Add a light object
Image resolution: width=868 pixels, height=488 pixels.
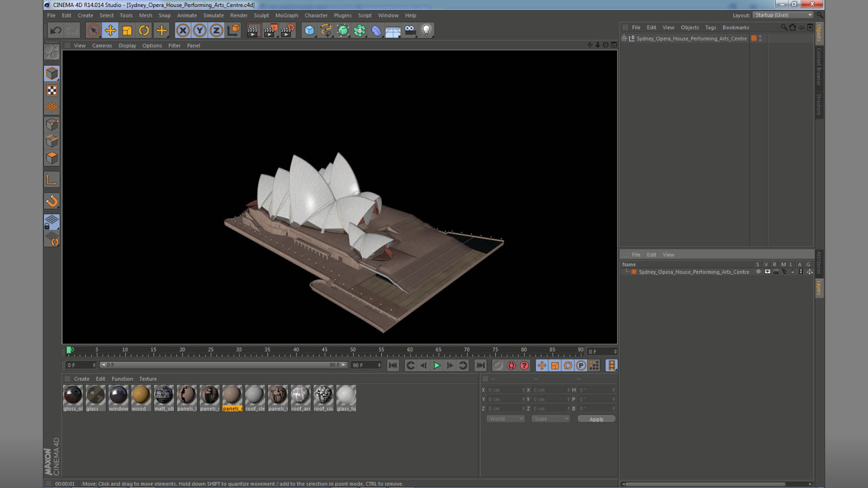point(427,30)
